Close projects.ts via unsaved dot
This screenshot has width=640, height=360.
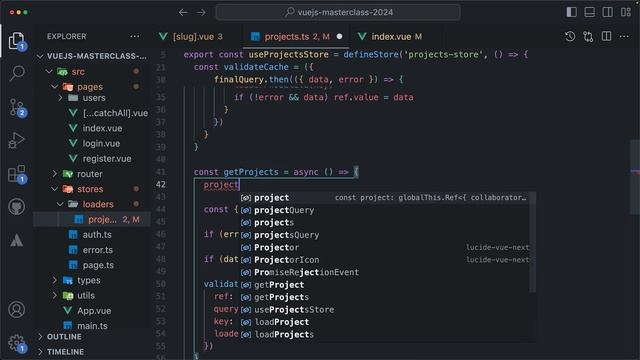click(x=339, y=36)
